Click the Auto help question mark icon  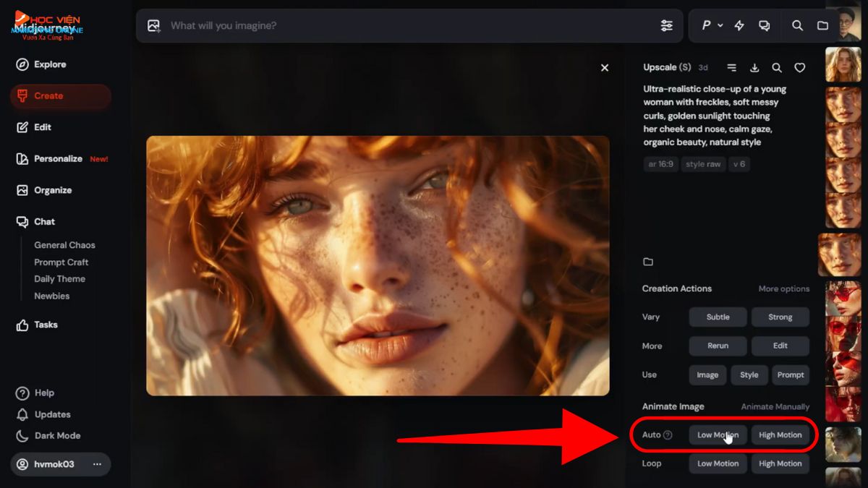pyautogui.click(x=668, y=435)
